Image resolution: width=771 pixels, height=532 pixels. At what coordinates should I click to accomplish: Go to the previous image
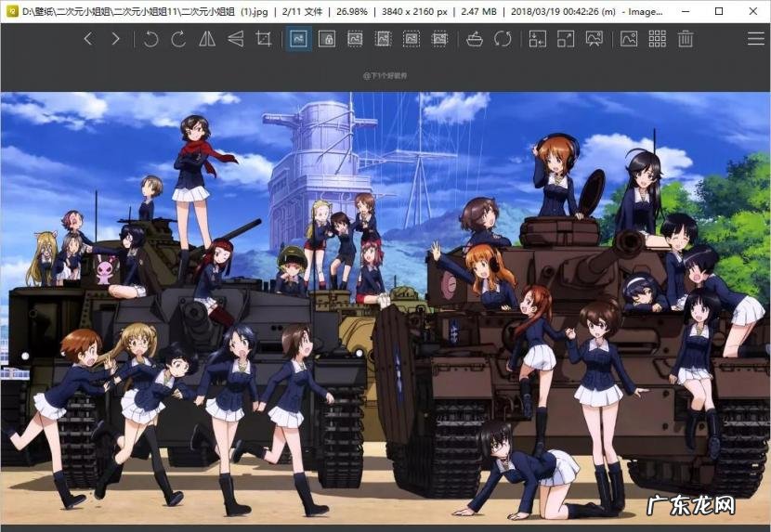[x=88, y=39]
